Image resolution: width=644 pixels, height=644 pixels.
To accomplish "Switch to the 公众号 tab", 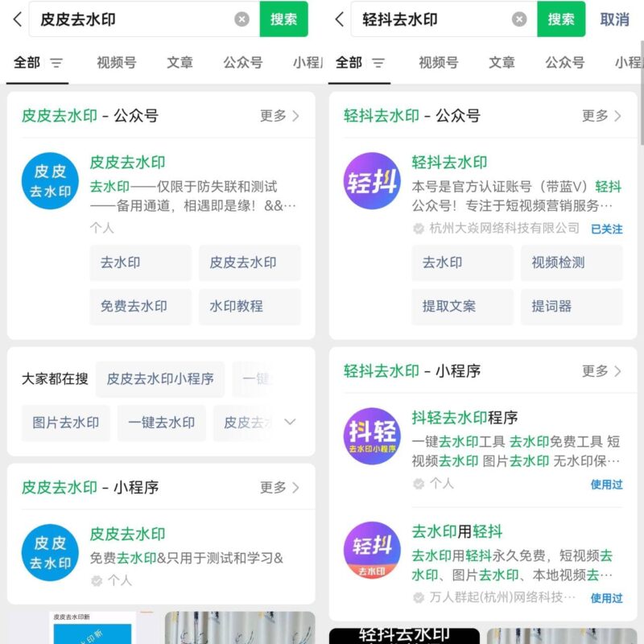I will coord(243,61).
